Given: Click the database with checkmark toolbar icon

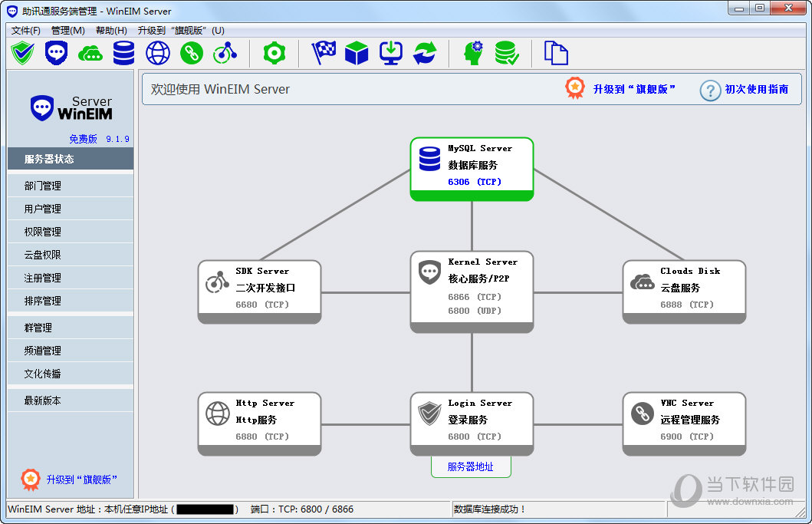Looking at the screenshot, I should (507, 53).
